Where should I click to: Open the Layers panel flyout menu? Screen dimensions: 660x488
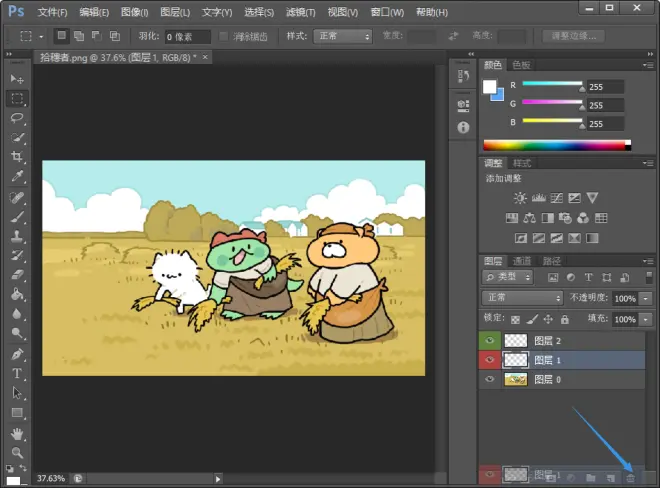pos(649,261)
